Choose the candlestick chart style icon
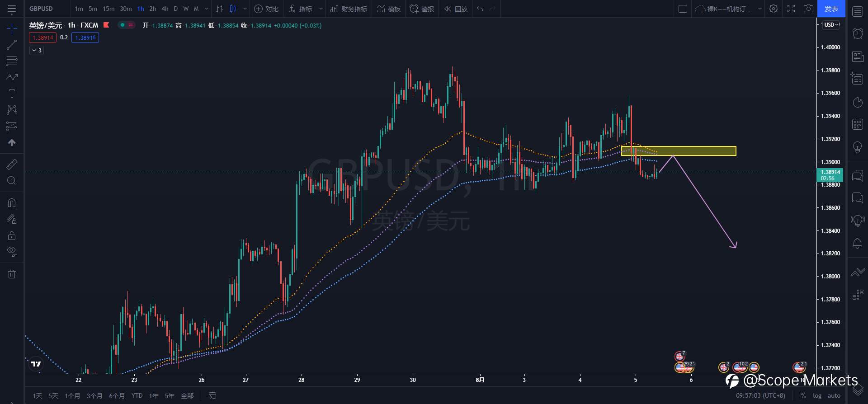The height and width of the screenshot is (404, 868). point(233,9)
